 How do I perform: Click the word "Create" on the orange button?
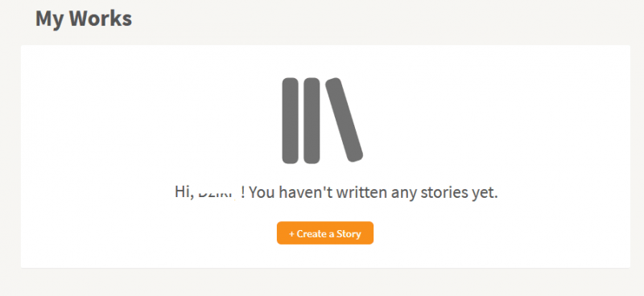click(311, 234)
